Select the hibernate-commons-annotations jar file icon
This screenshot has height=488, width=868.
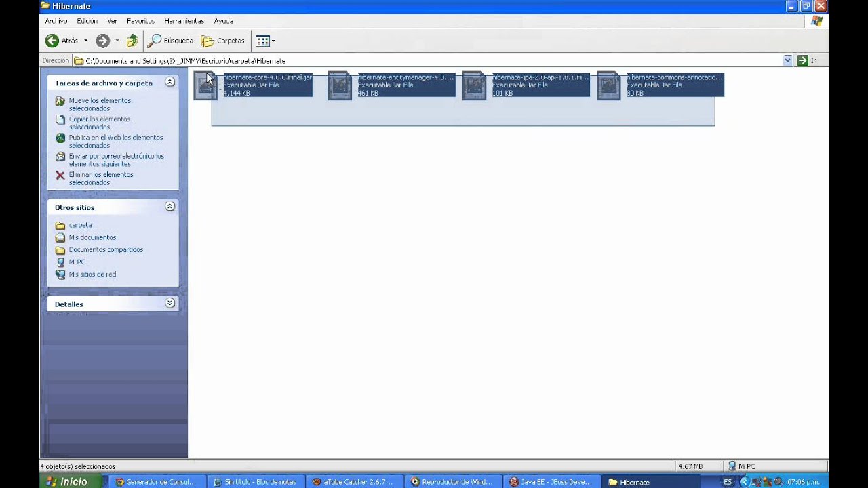pyautogui.click(x=608, y=85)
